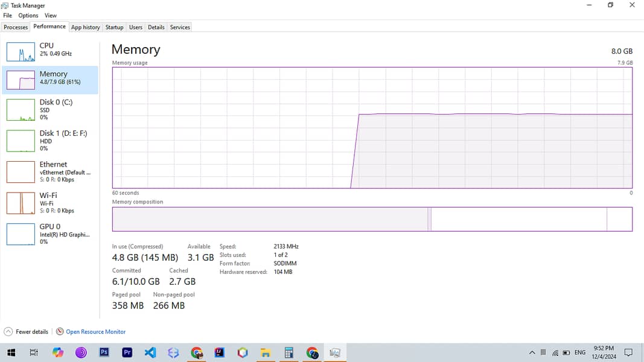Open Premiere Pro from the taskbar
Screen dimensions: 644x362
pyautogui.click(x=127, y=352)
